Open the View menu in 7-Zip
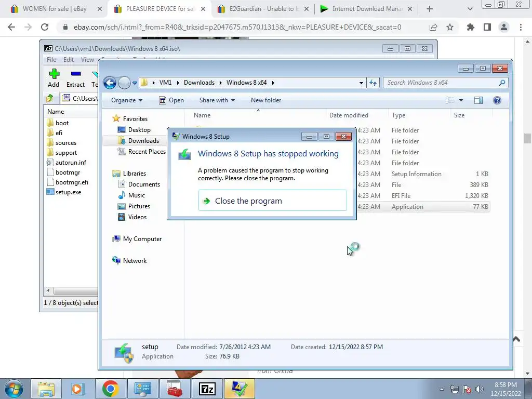Image resolution: width=532 pixels, height=399 pixels. (87, 60)
